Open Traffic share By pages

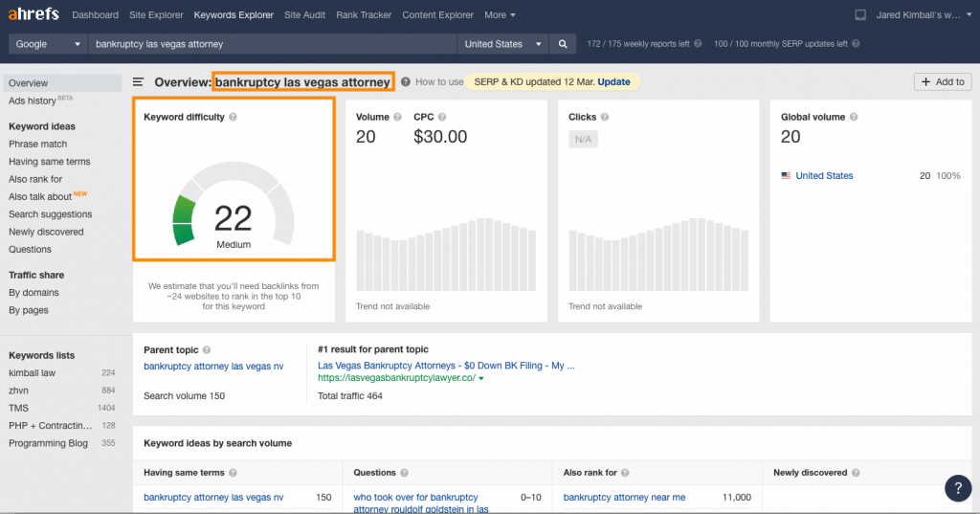click(28, 310)
